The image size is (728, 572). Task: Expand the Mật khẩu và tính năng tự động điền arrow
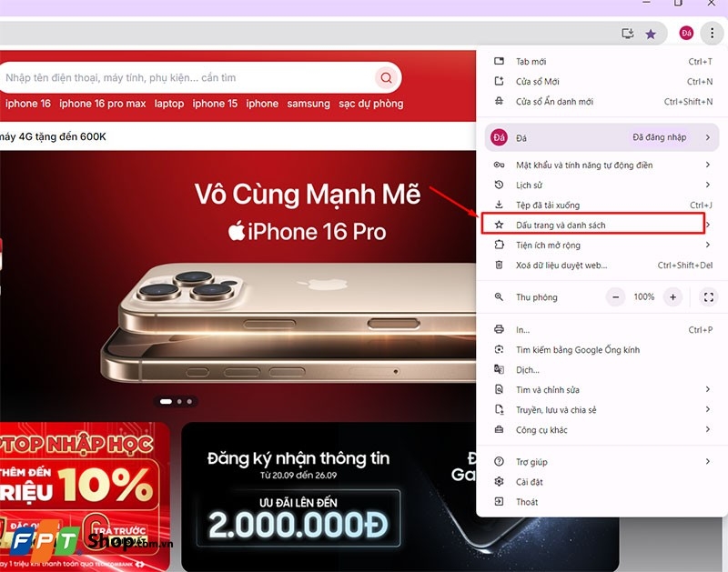point(708,165)
